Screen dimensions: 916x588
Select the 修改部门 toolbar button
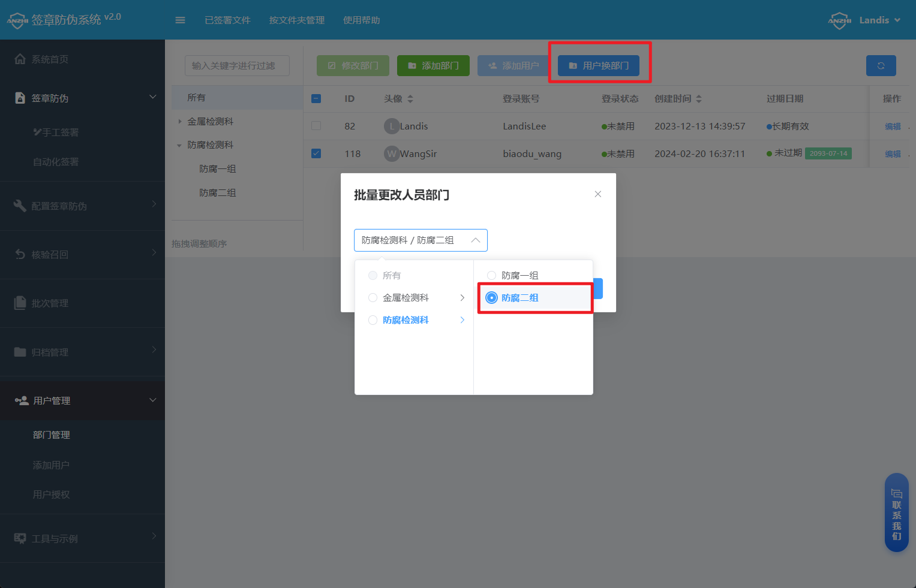tap(353, 65)
